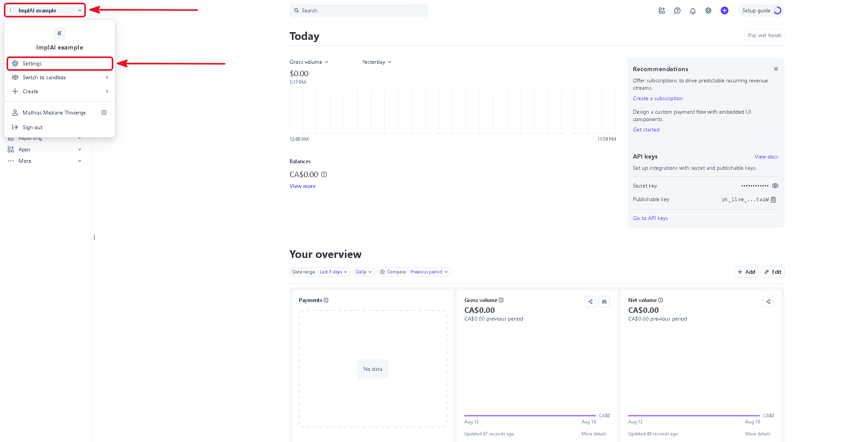Viewport: 868px width, 442px height.
Task: Close the Recommendations panel
Action: [776, 69]
